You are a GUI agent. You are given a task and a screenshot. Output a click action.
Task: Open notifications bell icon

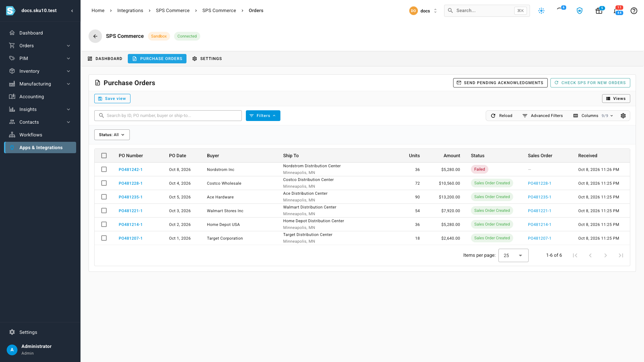(x=617, y=11)
